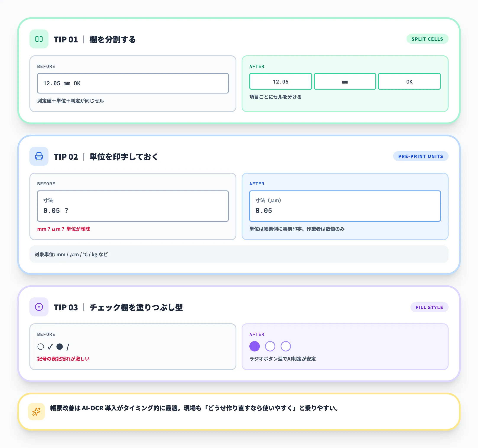Viewport: 478px width, 448px height.
Task: Click the slash symbol in BEFORE panel
Action: coord(68,347)
